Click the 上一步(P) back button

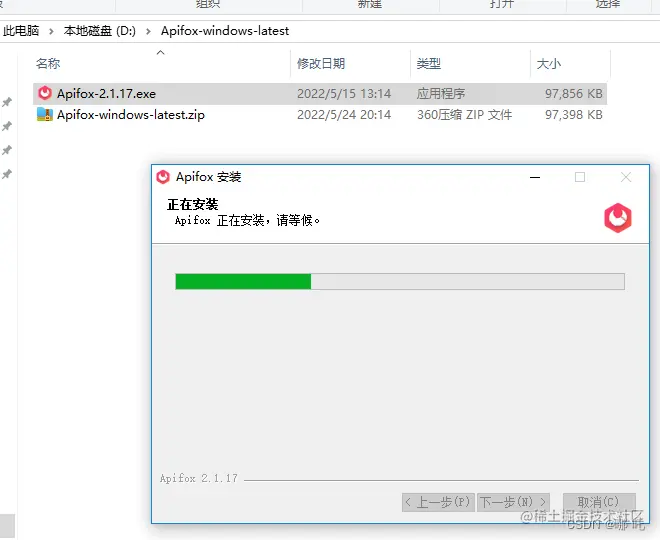coord(438,502)
